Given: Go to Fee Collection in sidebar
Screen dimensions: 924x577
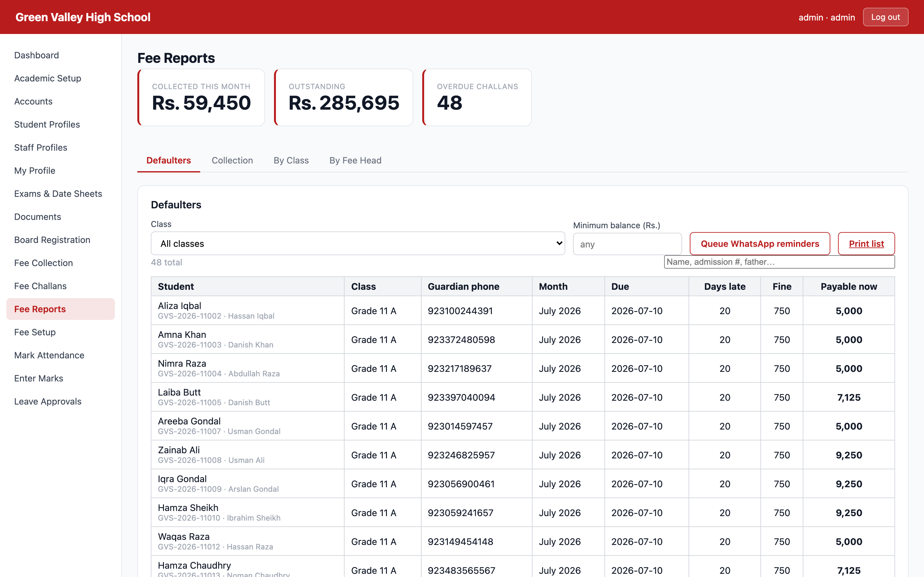Looking at the screenshot, I should [x=44, y=263].
